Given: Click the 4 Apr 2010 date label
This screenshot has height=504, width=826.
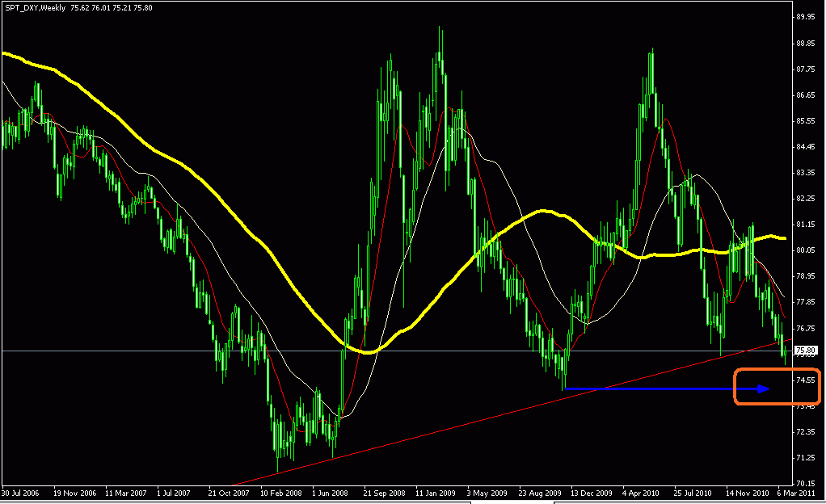Looking at the screenshot, I should [x=641, y=493].
